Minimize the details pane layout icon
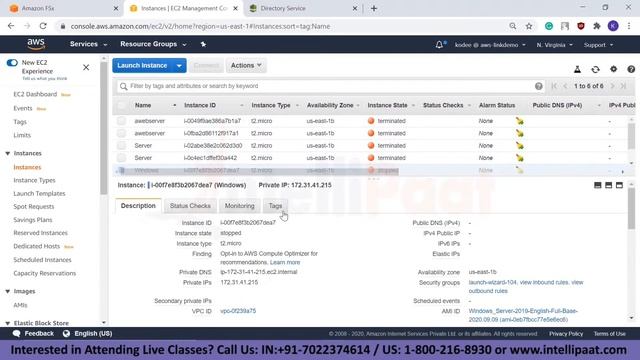The height and width of the screenshot is (360, 640). point(598,185)
